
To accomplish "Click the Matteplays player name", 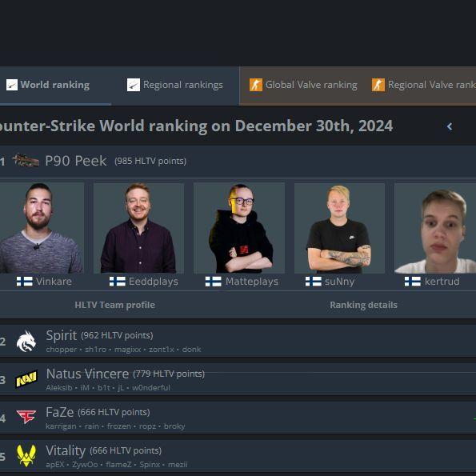I will coord(252,282).
